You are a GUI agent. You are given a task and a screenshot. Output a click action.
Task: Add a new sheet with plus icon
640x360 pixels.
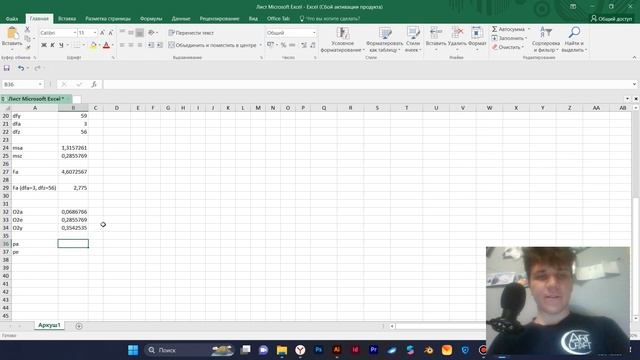79,326
